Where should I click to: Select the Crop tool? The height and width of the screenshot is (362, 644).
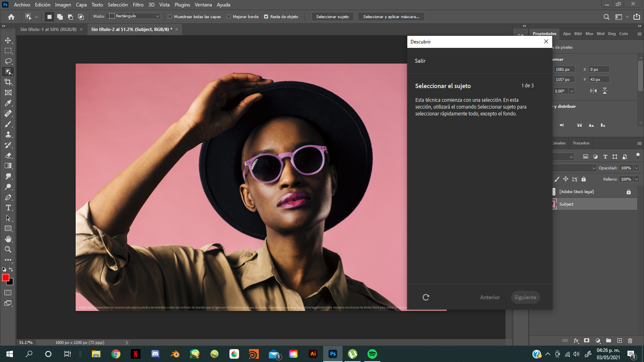8,82
